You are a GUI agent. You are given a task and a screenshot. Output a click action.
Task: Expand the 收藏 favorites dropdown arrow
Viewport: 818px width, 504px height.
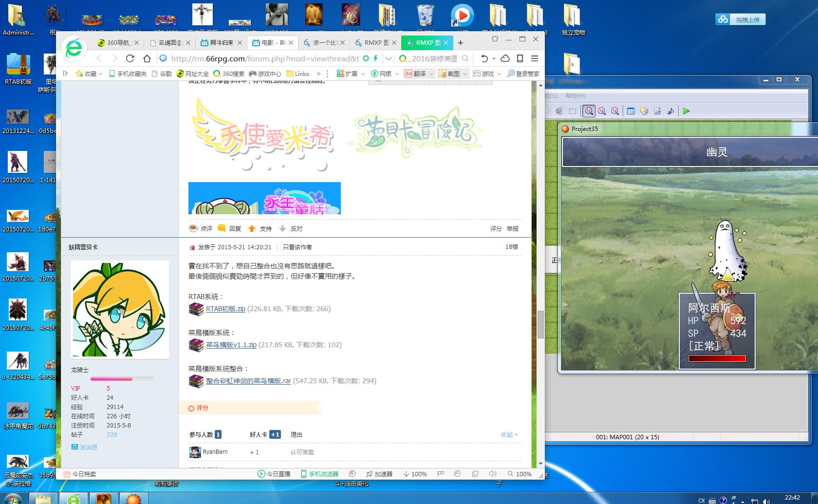click(x=101, y=74)
